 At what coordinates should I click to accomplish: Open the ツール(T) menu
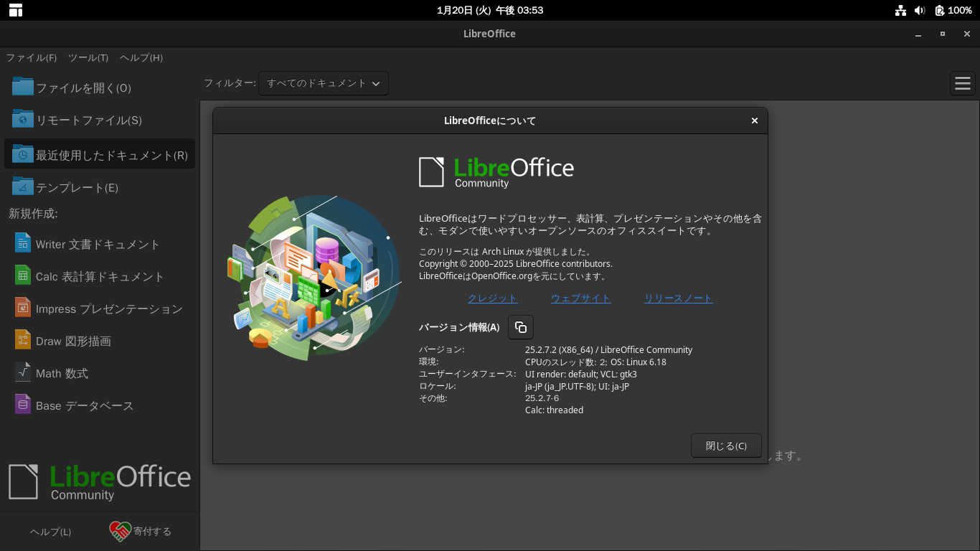[88, 58]
